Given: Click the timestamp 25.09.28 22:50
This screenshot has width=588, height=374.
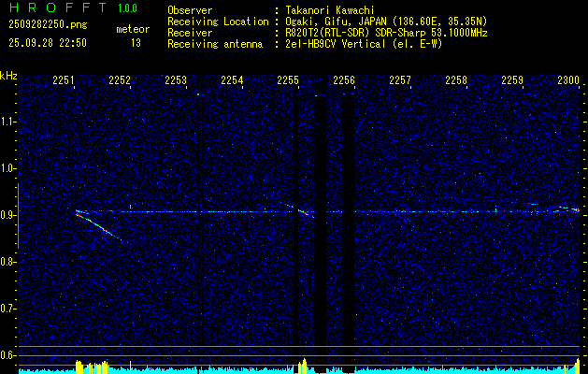Looking at the screenshot, I should pos(48,43).
